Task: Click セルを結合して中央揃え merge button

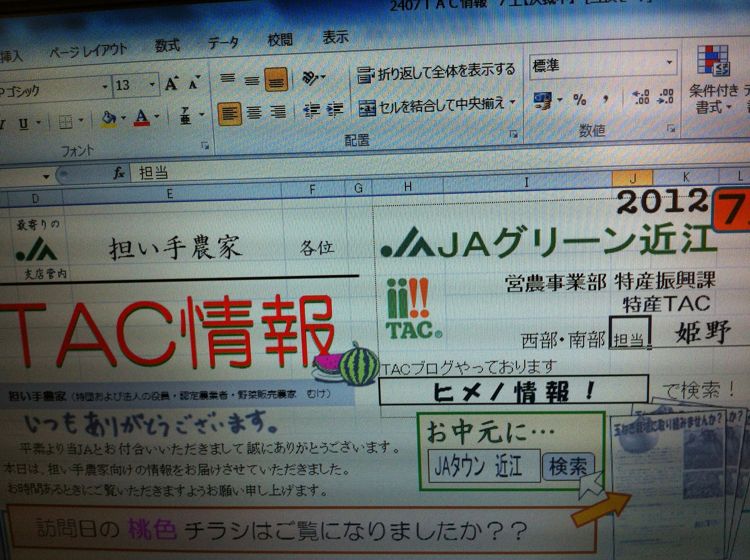Action: (x=433, y=106)
